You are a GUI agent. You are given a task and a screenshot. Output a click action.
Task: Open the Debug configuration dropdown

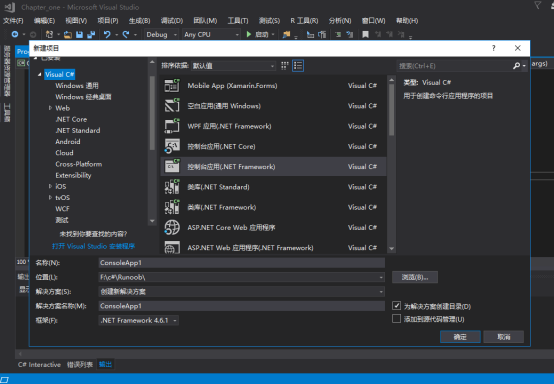tap(161, 34)
